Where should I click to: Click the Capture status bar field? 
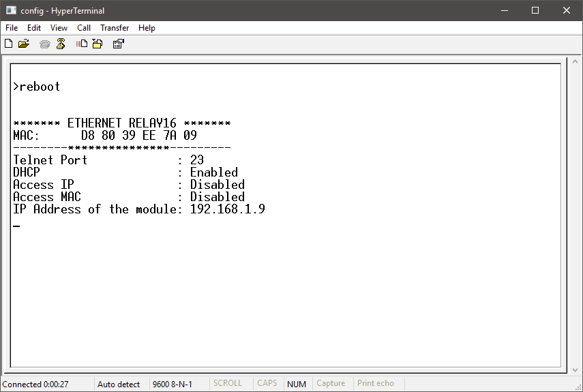pos(331,384)
